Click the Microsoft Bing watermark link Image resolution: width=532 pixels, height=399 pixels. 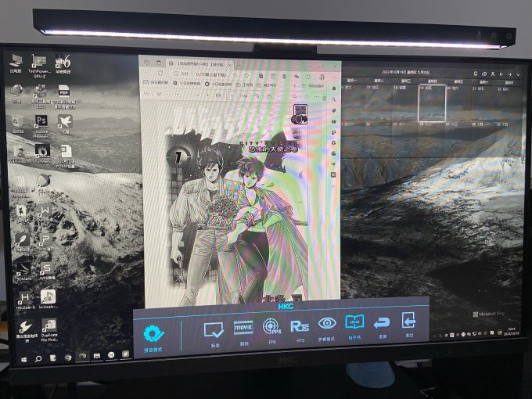pyautogui.click(x=488, y=314)
